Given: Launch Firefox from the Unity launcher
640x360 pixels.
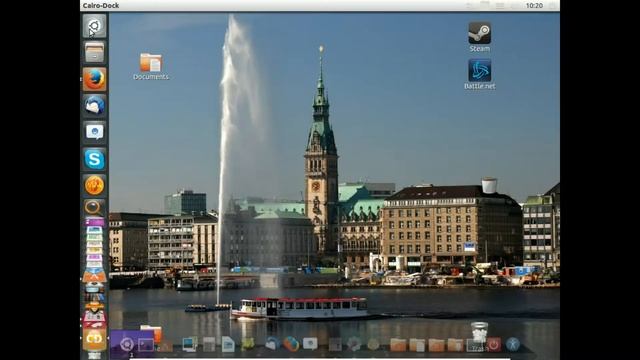Looking at the screenshot, I should pos(94,79).
